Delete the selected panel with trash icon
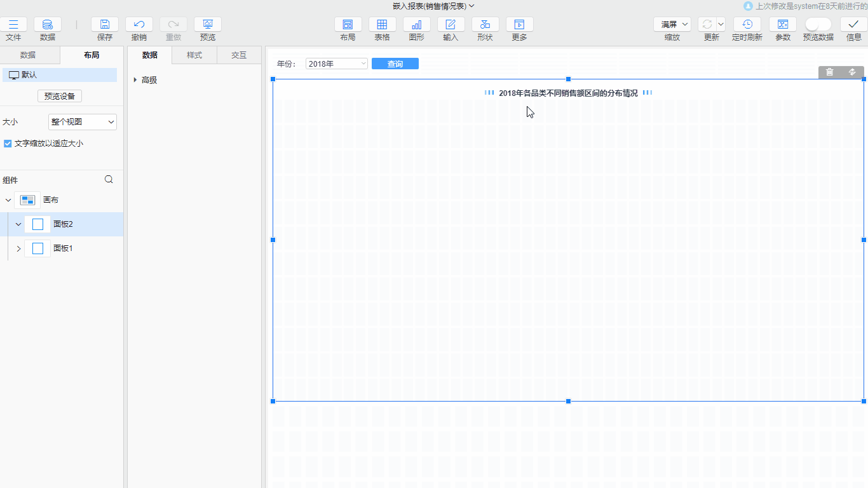 [829, 72]
